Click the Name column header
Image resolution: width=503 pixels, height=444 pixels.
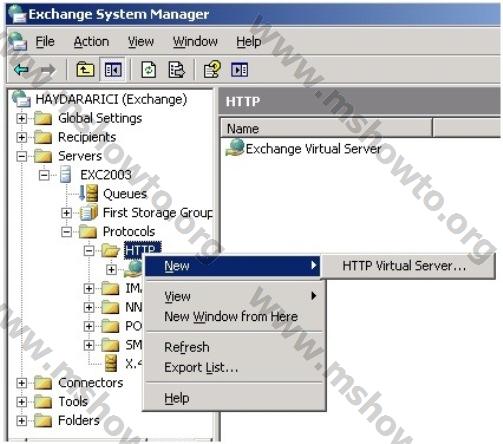click(326, 128)
